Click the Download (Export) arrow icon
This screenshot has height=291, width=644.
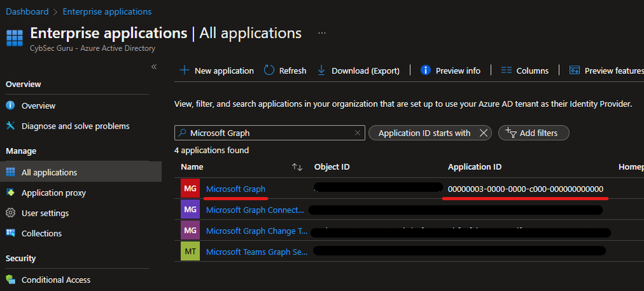pyautogui.click(x=322, y=71)
